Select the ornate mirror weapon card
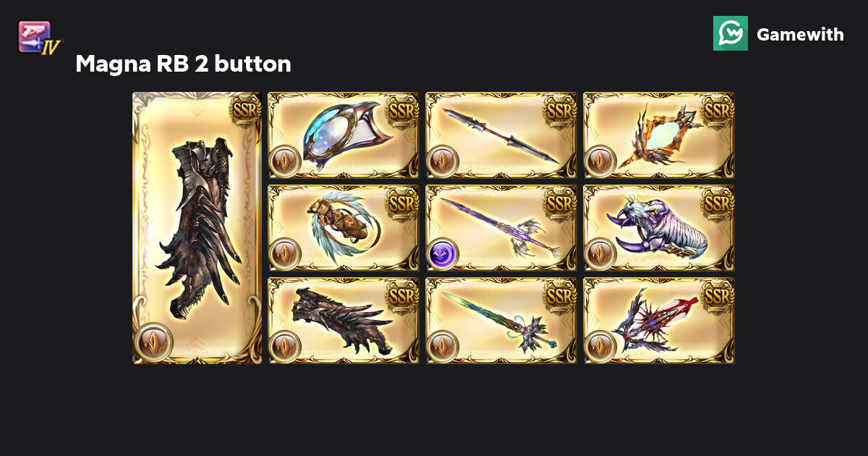Screen dimensions: 868x456 [659, 135]
